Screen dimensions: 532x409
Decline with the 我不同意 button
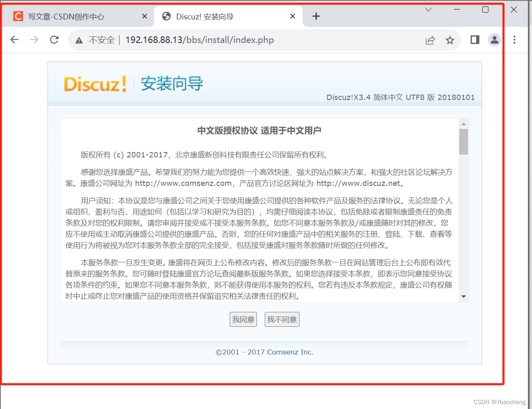282,319
